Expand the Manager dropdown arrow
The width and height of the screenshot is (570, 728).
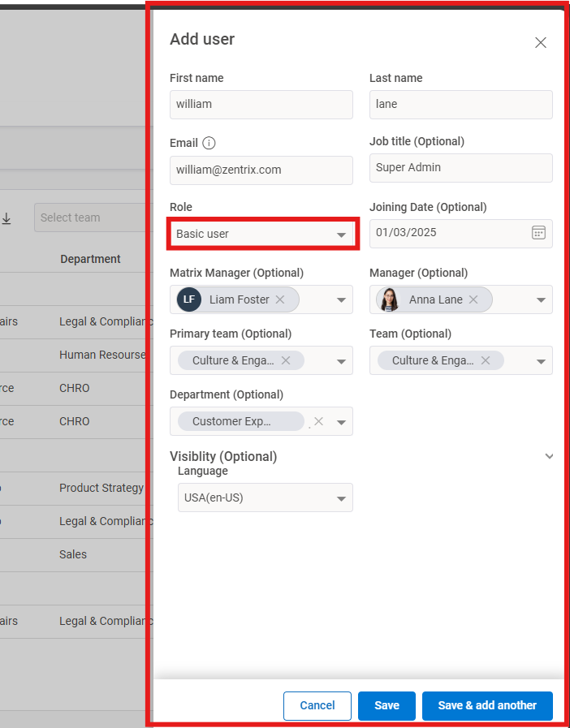(x=542, y=300)
